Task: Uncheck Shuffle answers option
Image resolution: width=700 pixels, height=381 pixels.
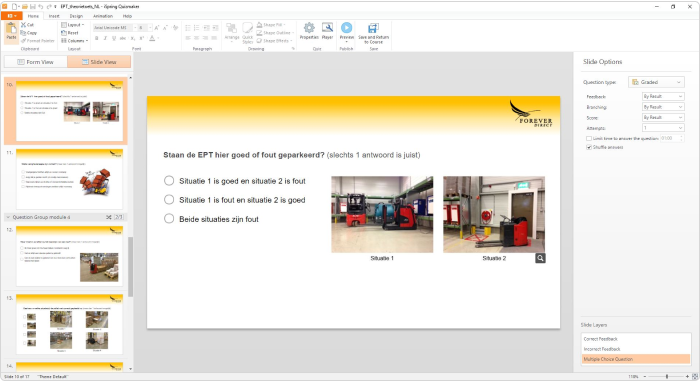Action: click(x=589, y=147)
